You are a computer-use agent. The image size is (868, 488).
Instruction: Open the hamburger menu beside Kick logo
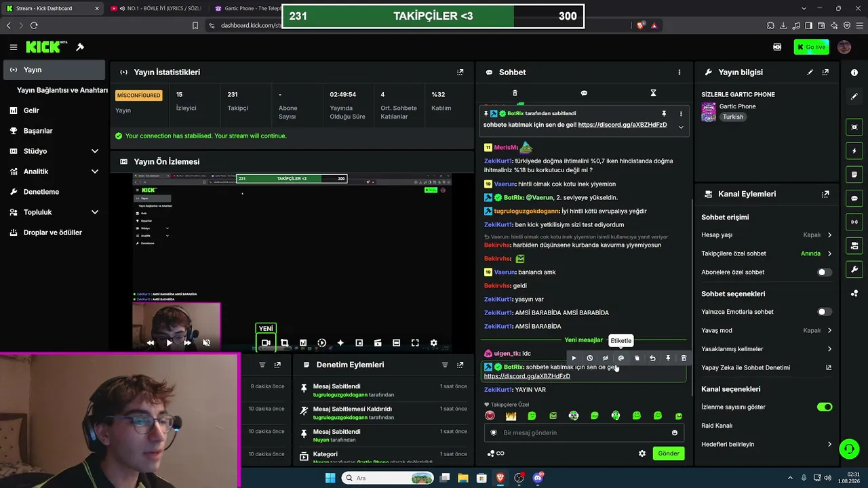(14, 47)
